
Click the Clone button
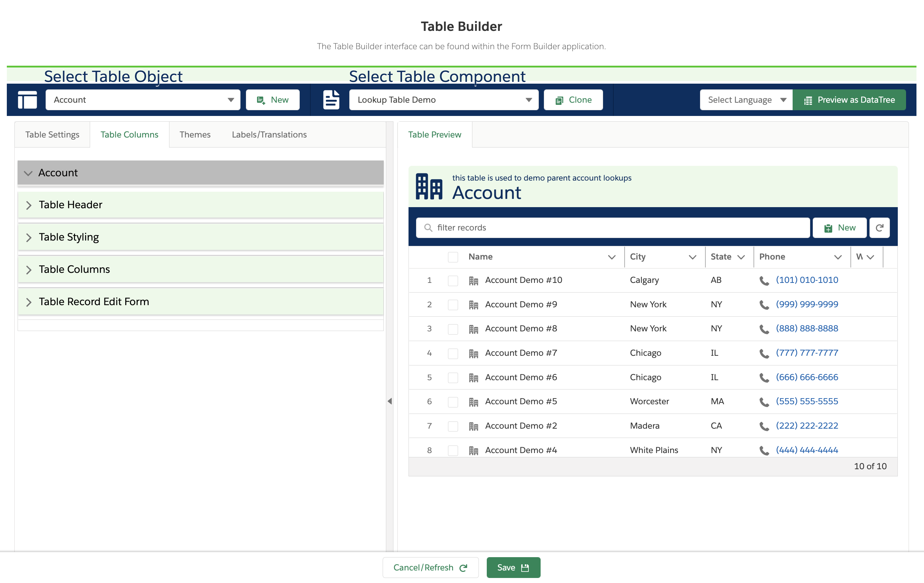573,100
